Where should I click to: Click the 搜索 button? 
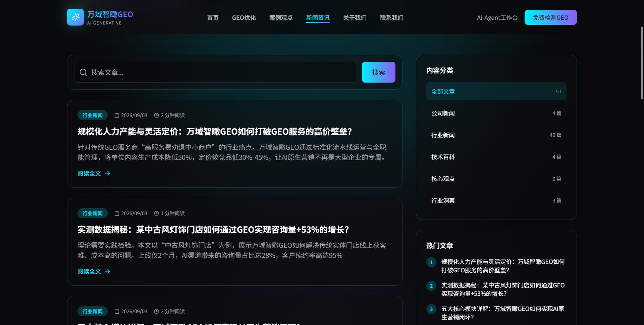378,72
